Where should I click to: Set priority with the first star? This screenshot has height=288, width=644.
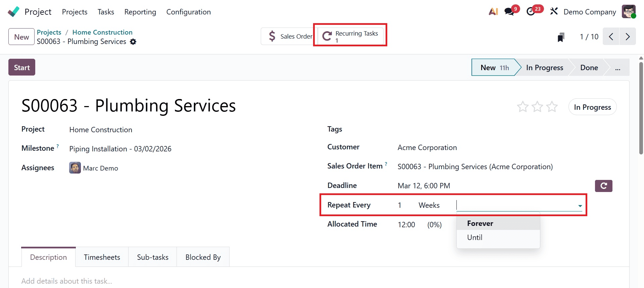pos(523,107)
